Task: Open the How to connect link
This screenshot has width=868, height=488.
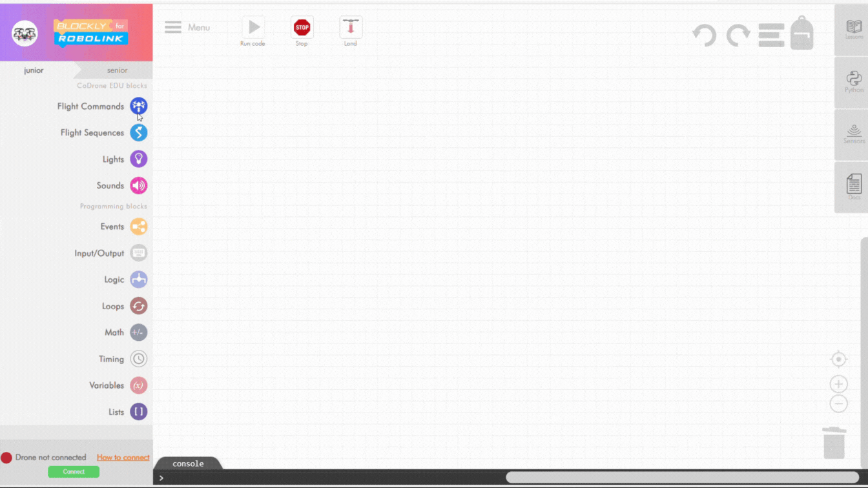Action: (x=123, y=458)
